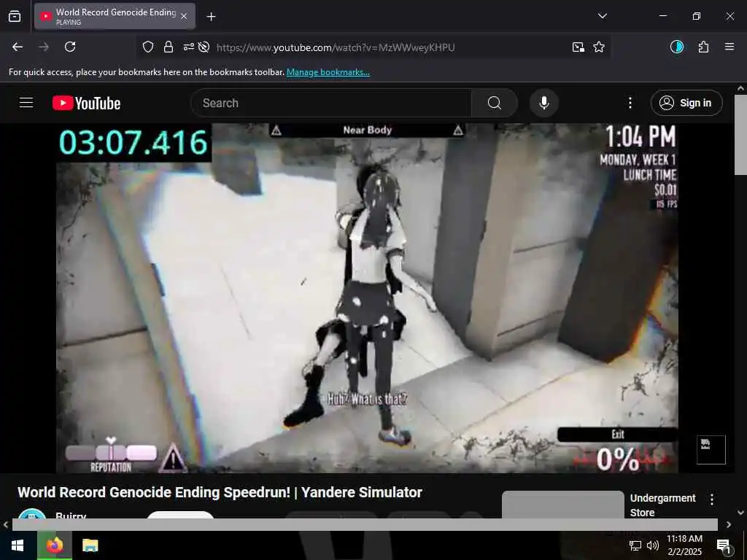This screenshot has height=560, width=747.
Task: Open the Buirry channel avatar
Action: point(32,514)
